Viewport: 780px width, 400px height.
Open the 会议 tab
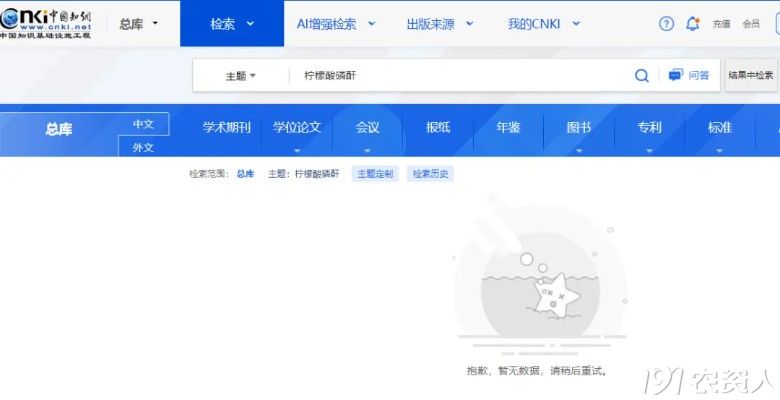click(368, 127)
